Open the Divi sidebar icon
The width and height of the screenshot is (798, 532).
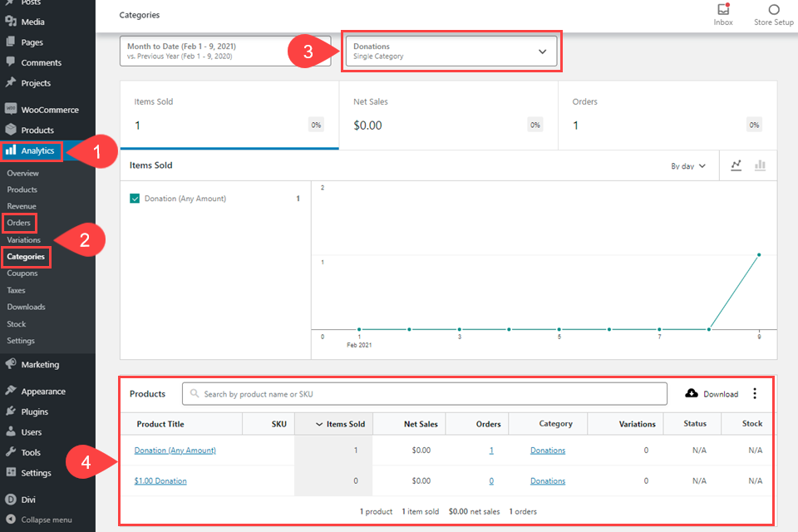[x=11, y=500]
